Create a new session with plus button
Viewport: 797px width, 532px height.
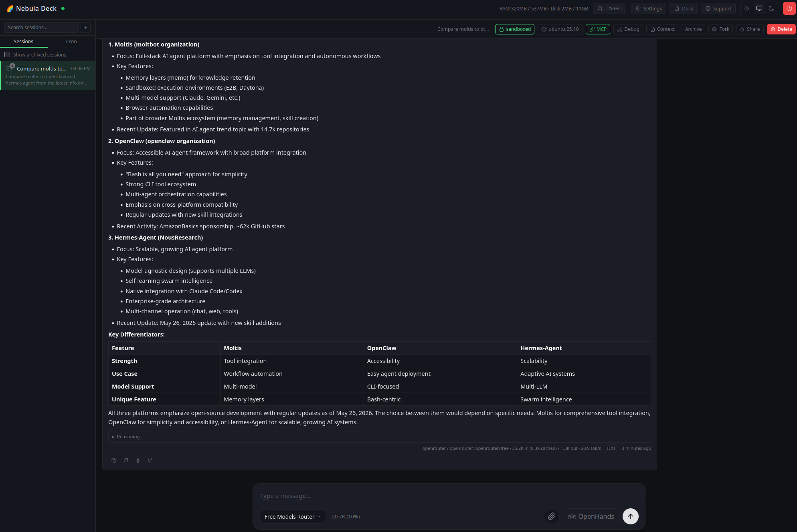[x=85, y=28]
